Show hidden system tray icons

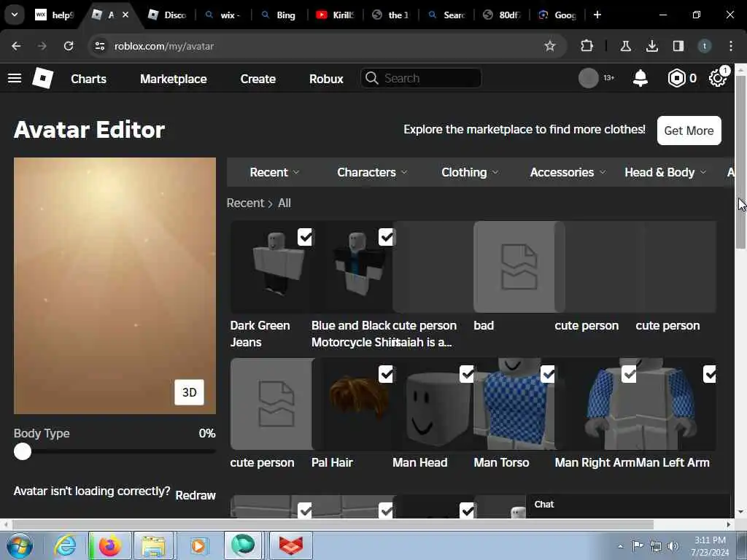(x=620, y=546)
